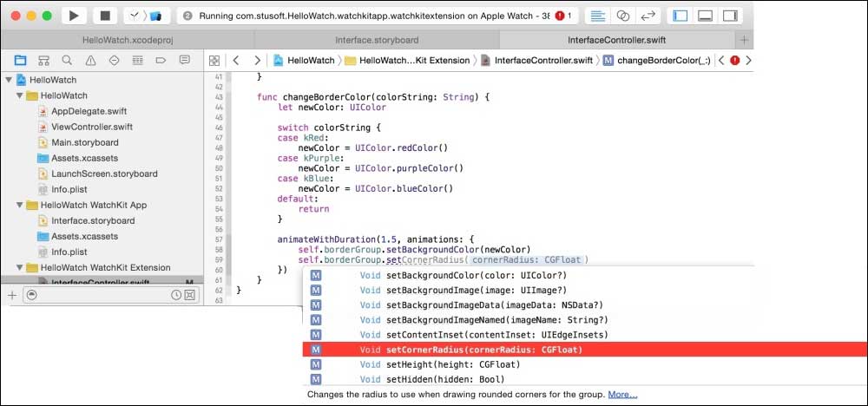Click the Run (play) button

(x=74, y=16)
